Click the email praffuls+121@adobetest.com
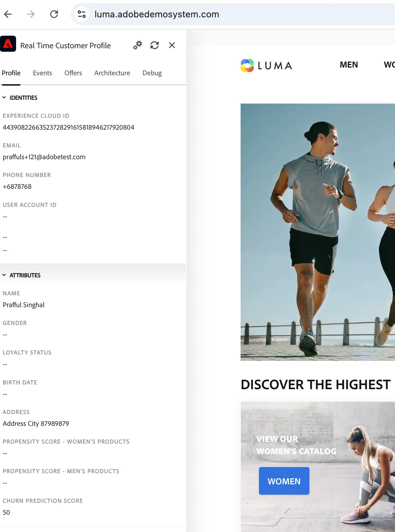 [x=44, y=157]
